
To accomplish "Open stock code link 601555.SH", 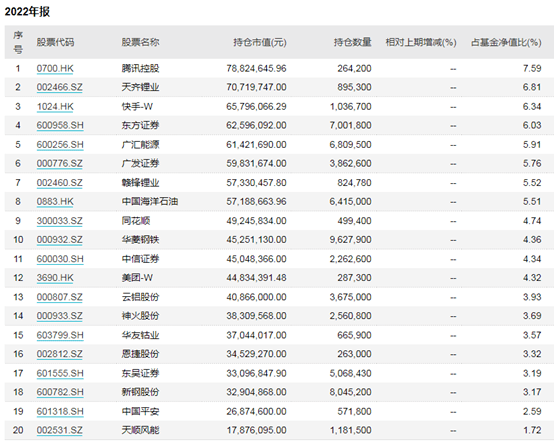I will tap(60, 374).
